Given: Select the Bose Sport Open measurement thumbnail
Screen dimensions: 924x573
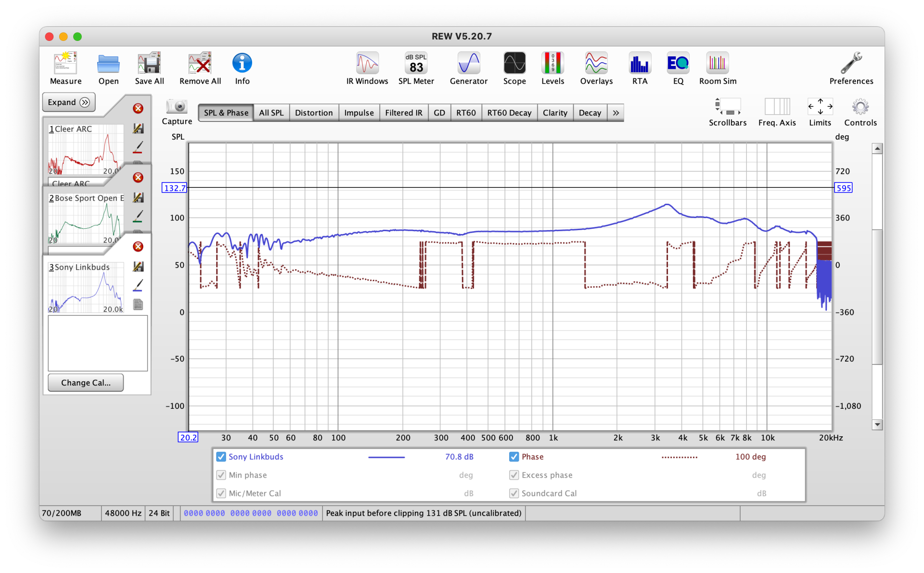Looking at the screenshot, I should click(x=86, y=218).
